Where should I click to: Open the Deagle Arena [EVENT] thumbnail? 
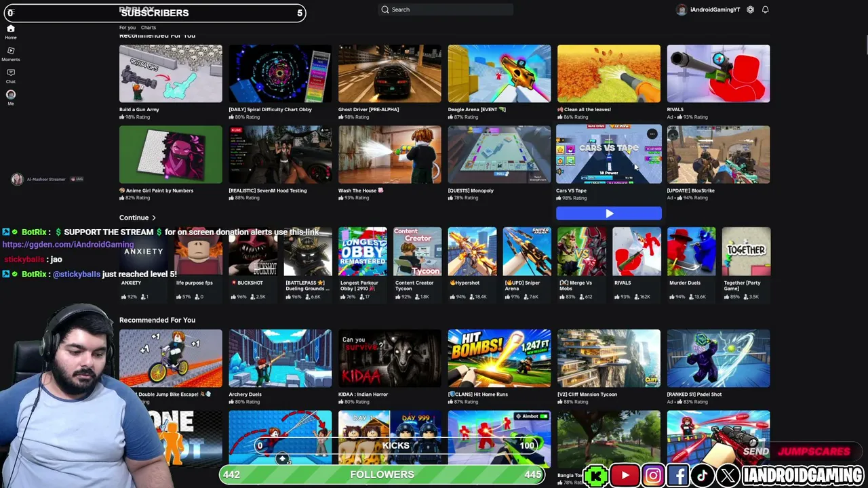coord(499,74)
